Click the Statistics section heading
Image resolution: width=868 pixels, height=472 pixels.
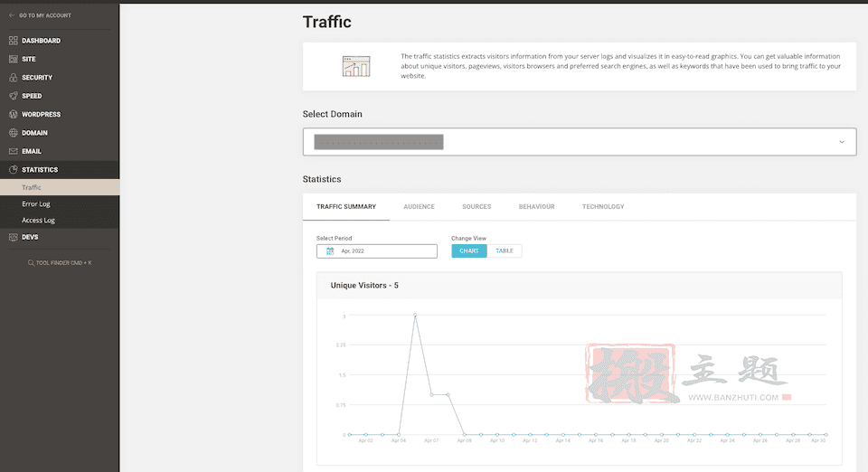322,179
